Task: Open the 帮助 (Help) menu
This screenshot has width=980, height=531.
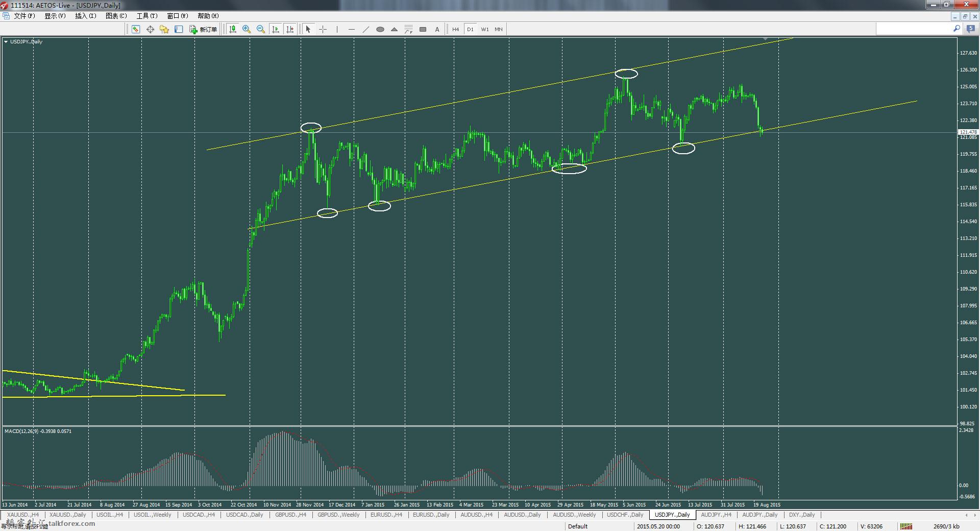Action: pos(208,16)
